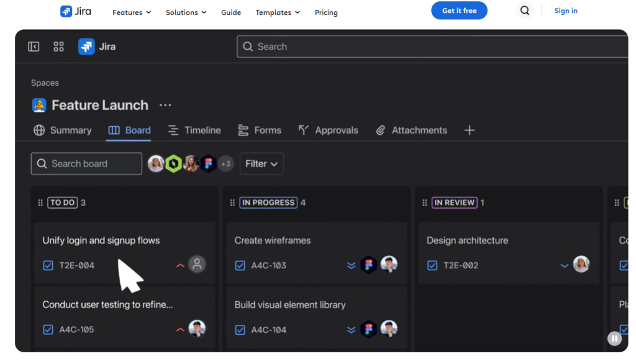Open the Design architecture card
This screenshot has height=364, width=636.
tap(509, 253)
